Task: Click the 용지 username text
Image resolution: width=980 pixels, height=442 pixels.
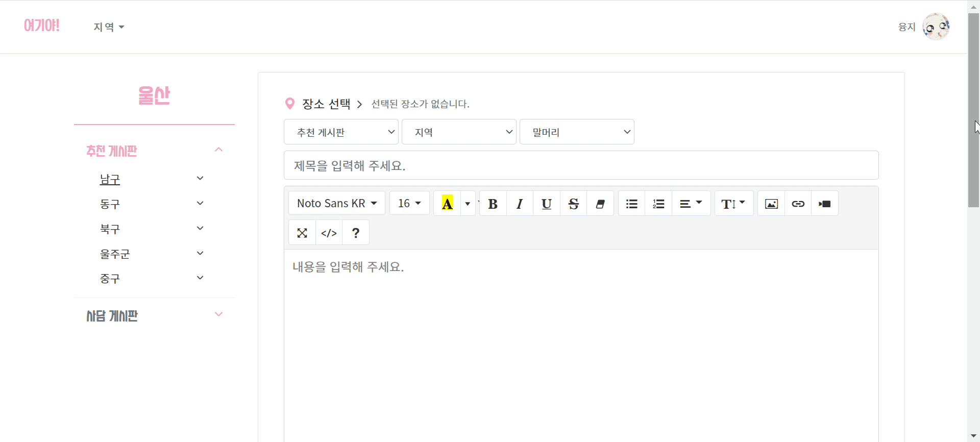Action: [906, 27]
